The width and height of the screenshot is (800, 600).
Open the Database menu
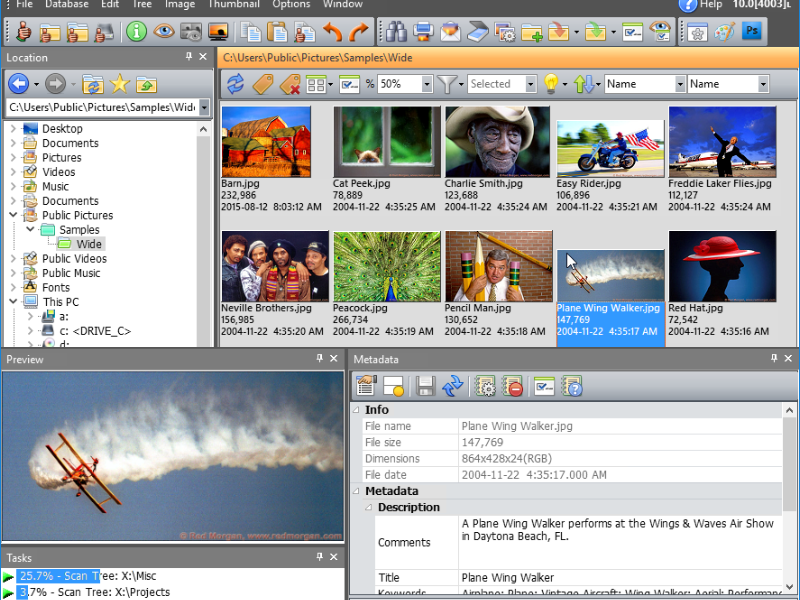66,5
